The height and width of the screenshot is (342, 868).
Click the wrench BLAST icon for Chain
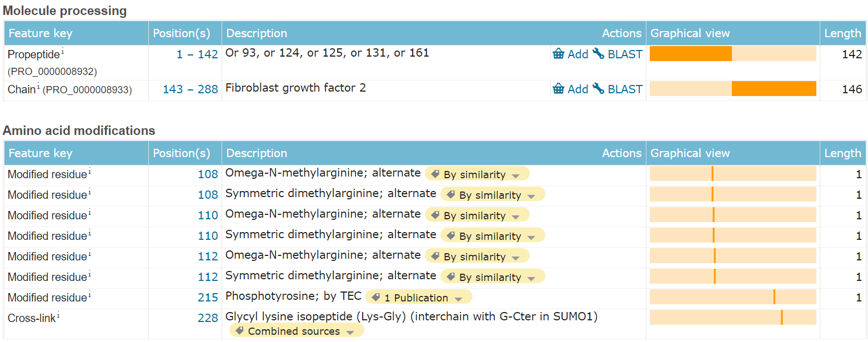(x=598, y=89)
